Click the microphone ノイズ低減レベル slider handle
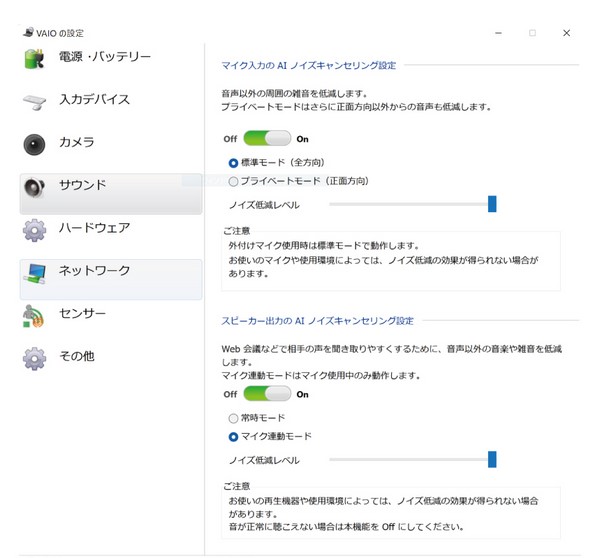 pos(492,204)
